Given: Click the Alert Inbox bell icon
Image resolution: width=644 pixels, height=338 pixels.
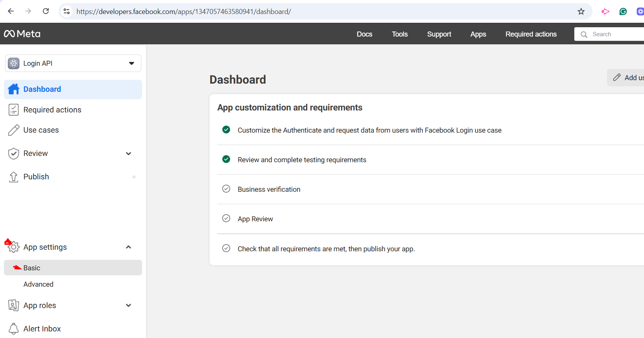Looking at the screenshot, I should click(14, 329).
